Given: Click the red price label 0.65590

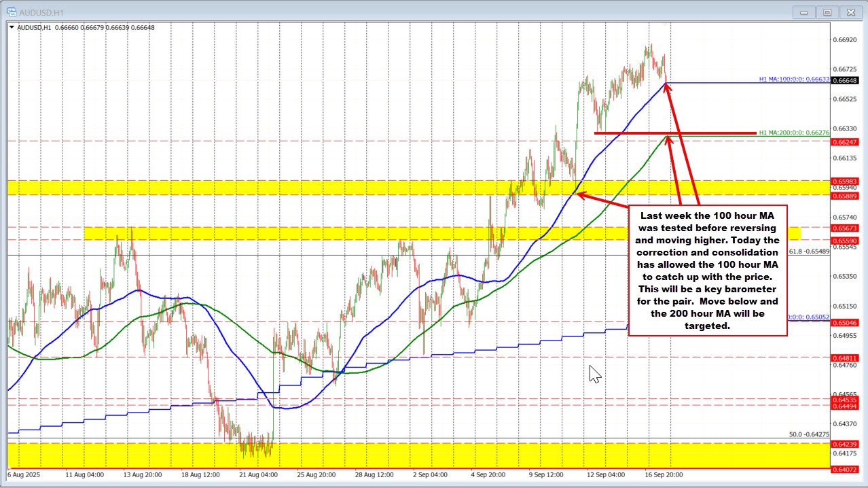Looking at the screenshot, I should point(845,241).
